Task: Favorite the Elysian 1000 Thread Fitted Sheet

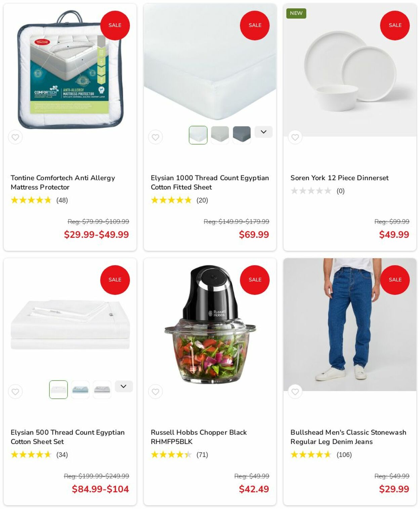Action: point(155,137)
